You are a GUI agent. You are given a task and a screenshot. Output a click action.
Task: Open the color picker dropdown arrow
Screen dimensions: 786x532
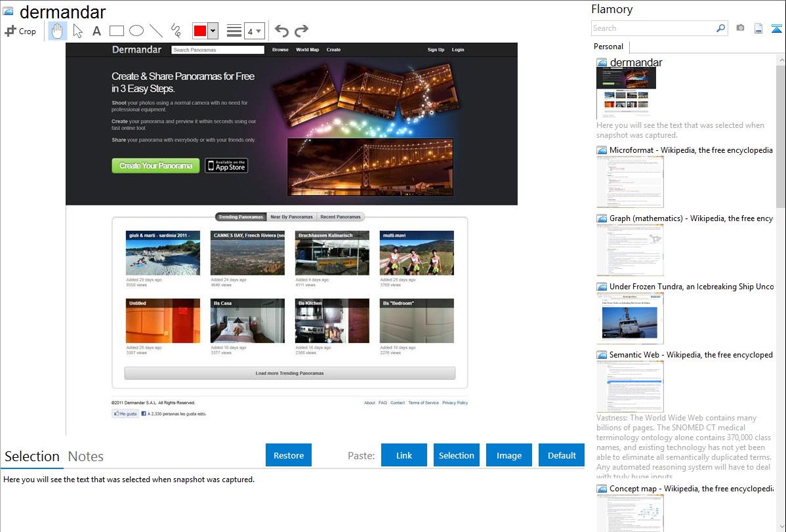tap(213, 31)
